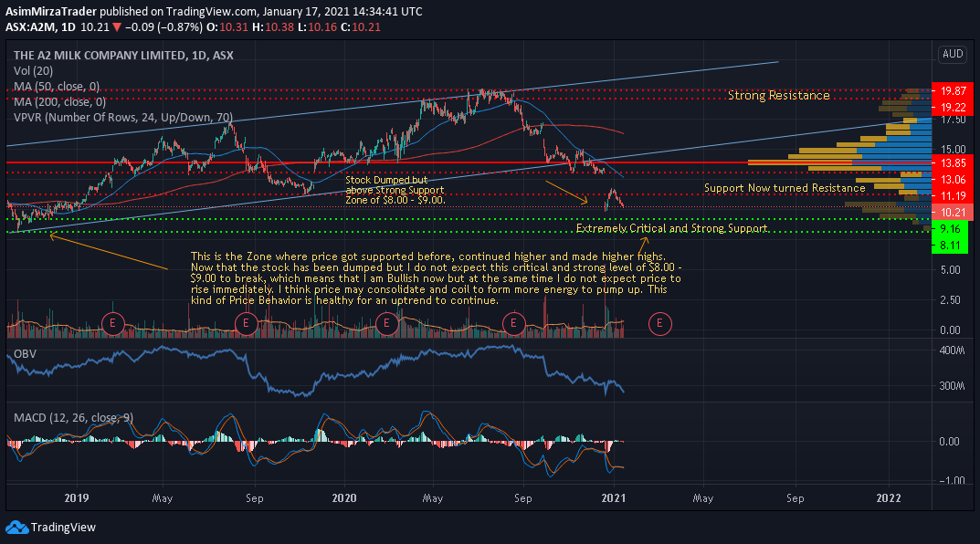The width and height of the screenshot is (980, 544).
Task: Select the MA (200, close, 0) indicator legend
Action: click(59, 102)
